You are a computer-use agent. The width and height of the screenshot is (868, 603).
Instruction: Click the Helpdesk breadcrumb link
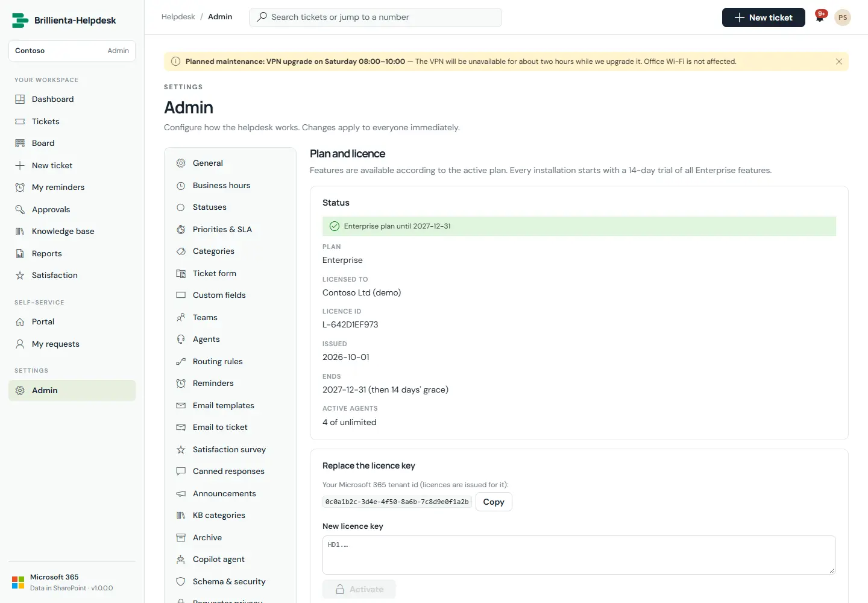coord(178,17)
